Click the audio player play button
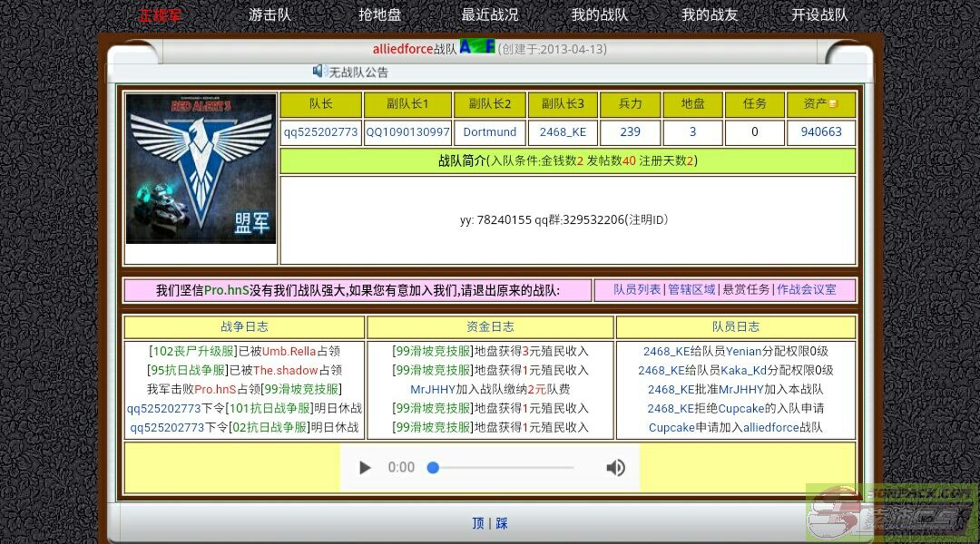Image resolution: width=980 pixels, height=544 pixels. tap(365, 468)
